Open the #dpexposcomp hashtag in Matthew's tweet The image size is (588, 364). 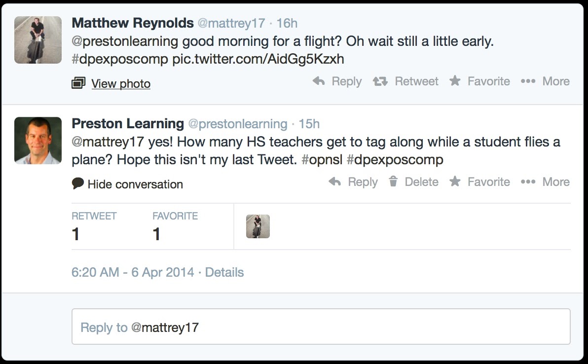(120, 60)
